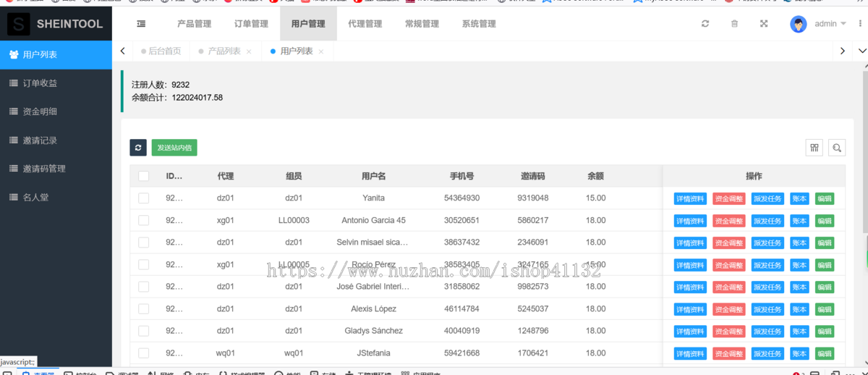This screenshot has width=868, height=375.
Task: Click 编辑 for José Gabriel row
Action: (825, 287)
